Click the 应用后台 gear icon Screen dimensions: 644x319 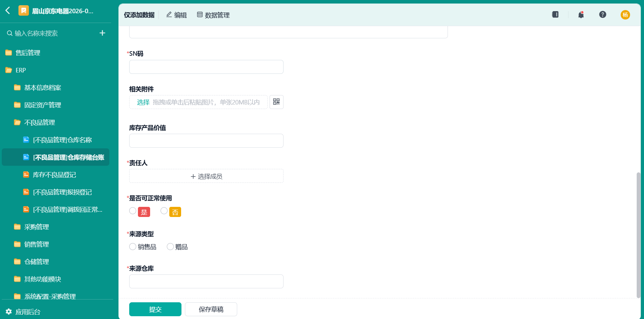(x=9, y=312)
